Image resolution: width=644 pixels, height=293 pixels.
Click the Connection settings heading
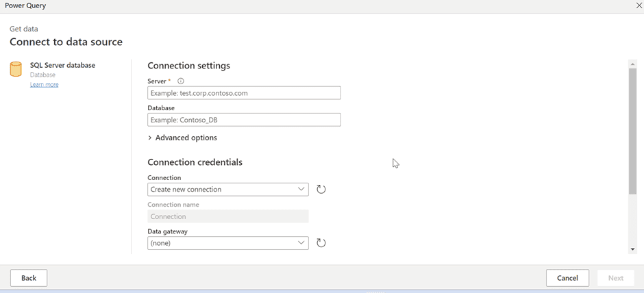point(188,66)
